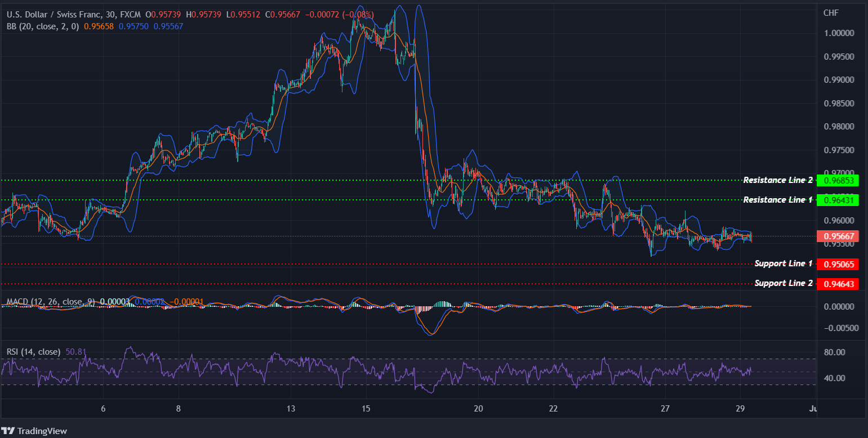This screenshot has height=438, width=868.
Task: Select the Support Line 1 price tag
Action: tap(838, 263)
